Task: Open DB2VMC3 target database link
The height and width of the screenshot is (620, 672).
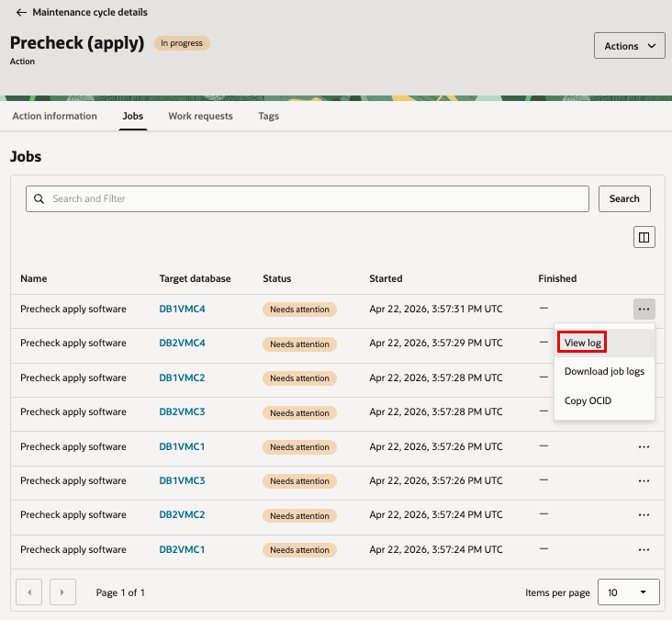Action: point(182,411)
